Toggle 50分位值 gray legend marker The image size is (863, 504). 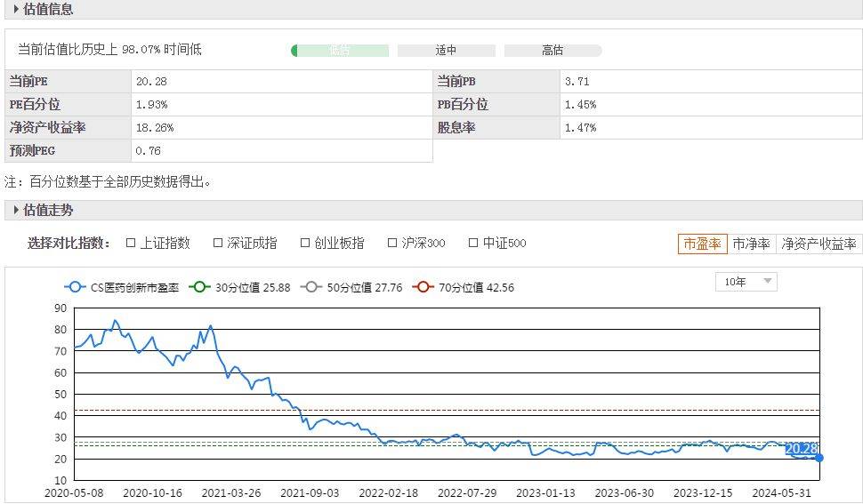[x=311, y=287]
